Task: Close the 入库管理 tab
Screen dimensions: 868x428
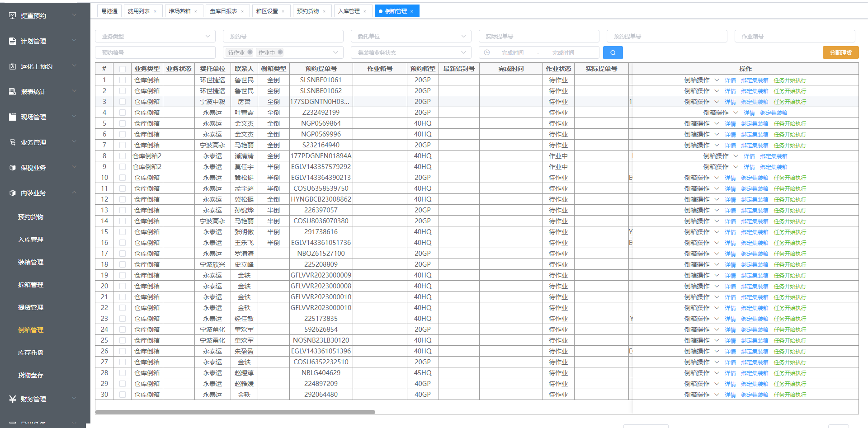Action: [365, 11]
